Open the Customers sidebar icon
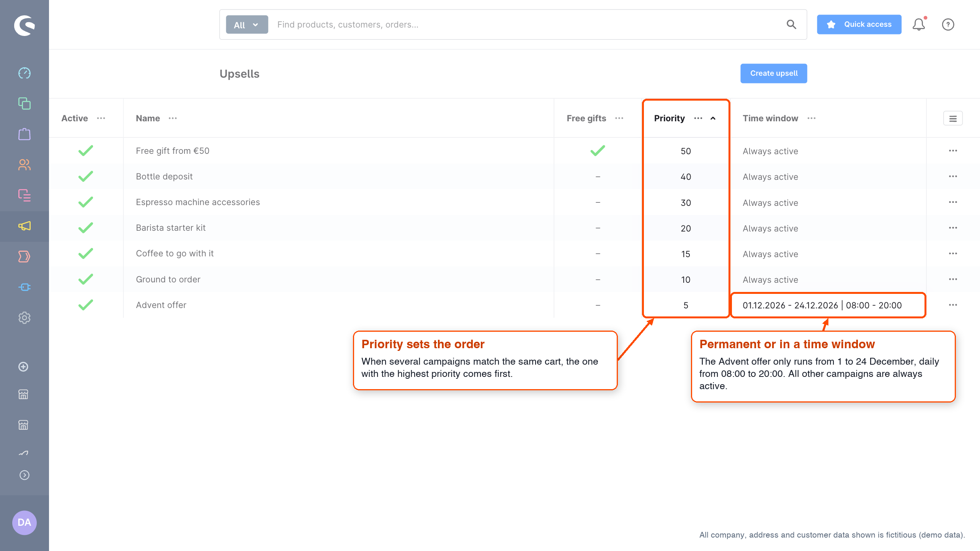Image resolution: width=980 pixels, height=551 pixels. pos(24,165)
